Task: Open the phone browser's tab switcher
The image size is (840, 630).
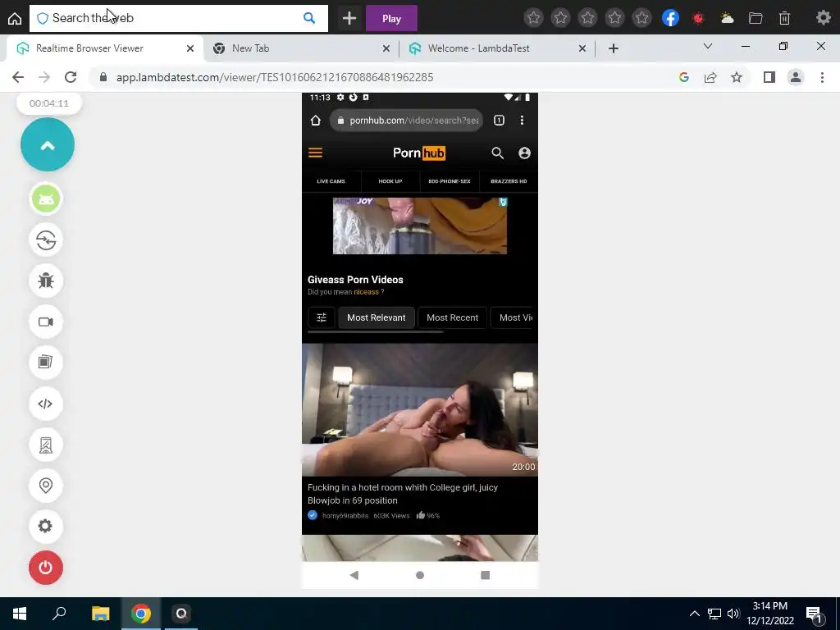Action: pyautogui.click(x=499, y=121)
